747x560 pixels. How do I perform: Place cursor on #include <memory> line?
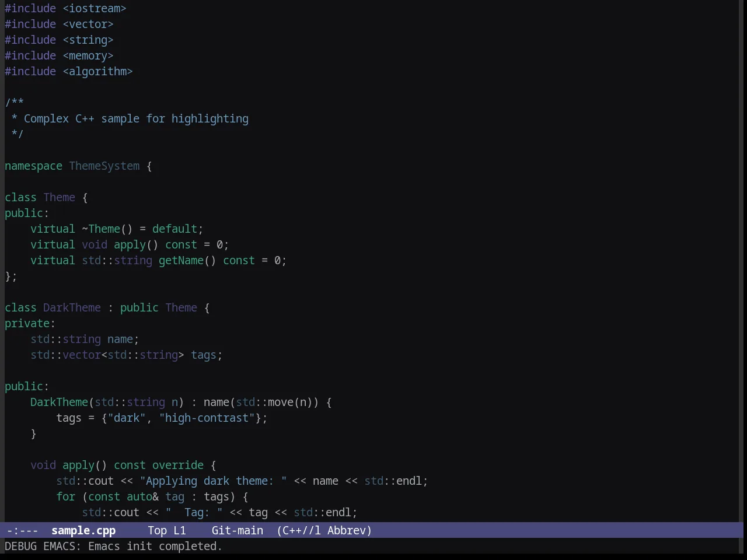tap(59, 55)
